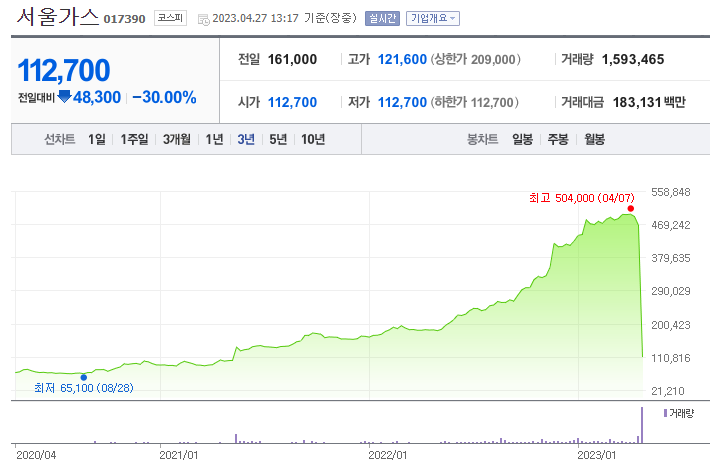This screenshot has height=472, width=710.
Task: Click the 상한가 209,000 text
Action: [x=475, y=59]
